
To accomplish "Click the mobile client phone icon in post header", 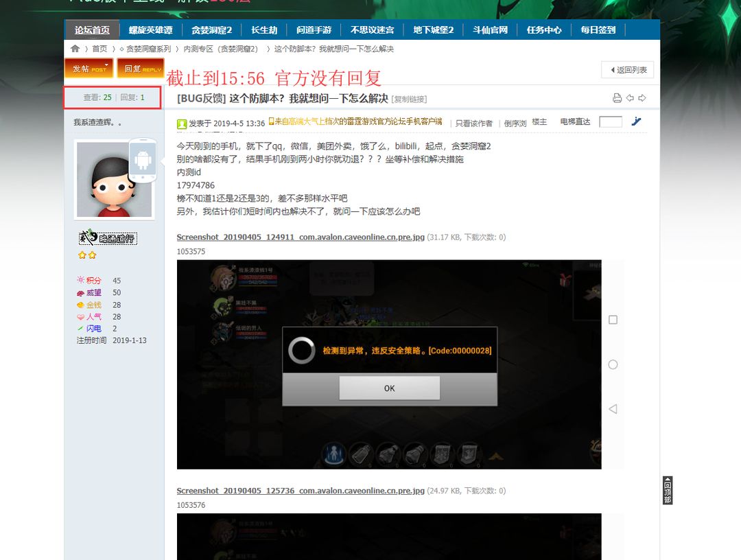I will (x=271, y=121).
